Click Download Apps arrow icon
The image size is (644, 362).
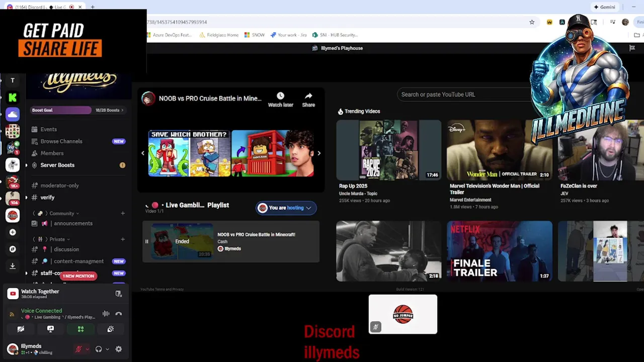[x=13, y=265]
